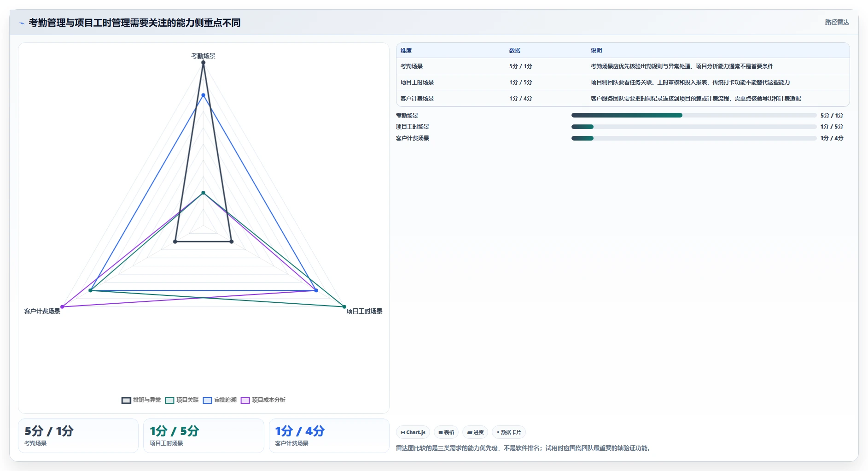Click the 考勤场景 radar axis label
This screenshot has width=868, height=471.
pyautogui.click(x=203, y=56)
